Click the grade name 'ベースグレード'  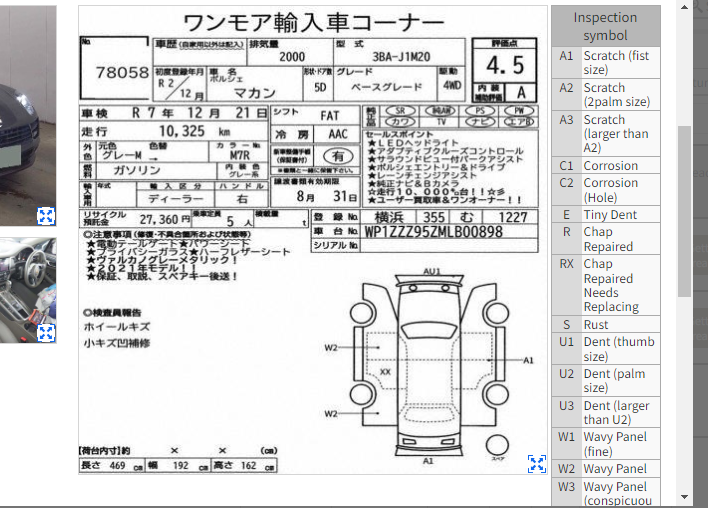click(x=386, y=87)
